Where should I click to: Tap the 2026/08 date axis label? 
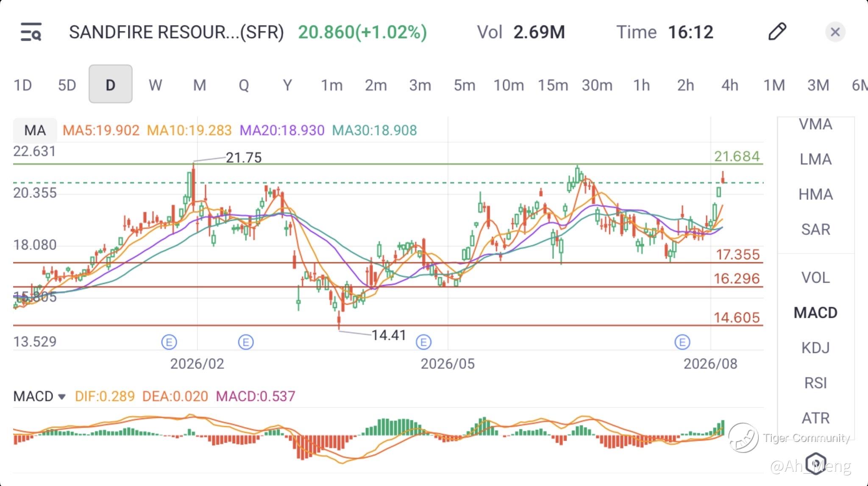(710, 364)
